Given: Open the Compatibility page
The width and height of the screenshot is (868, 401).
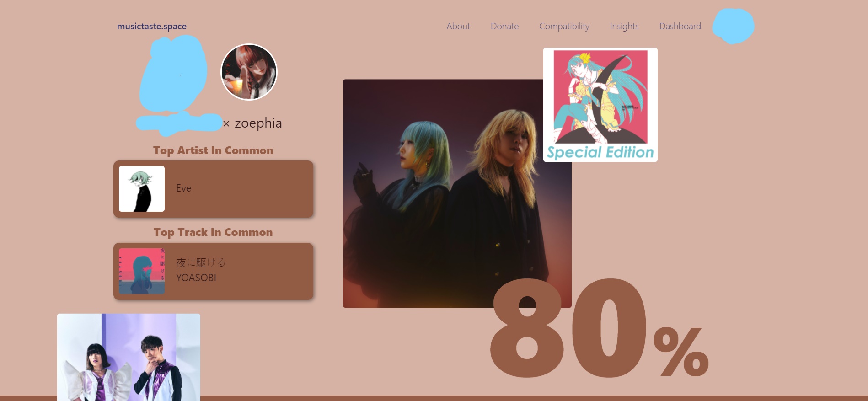Looking at the screenshot, I should (564, 26).
